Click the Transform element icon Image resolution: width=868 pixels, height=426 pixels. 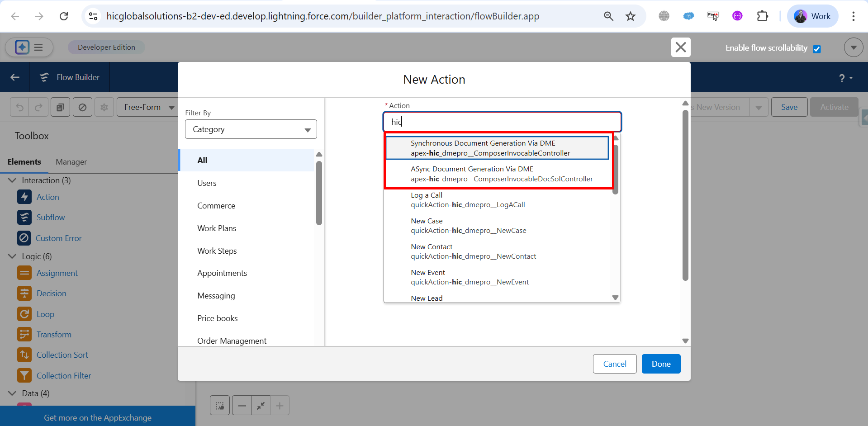click(x=24, y=335)
